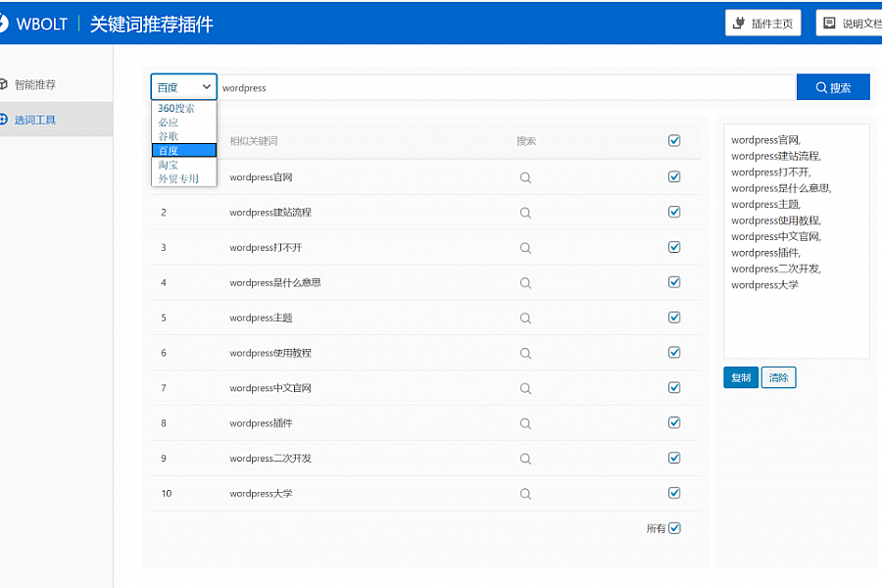Click row number 10 in the table
This screenshot has height=588, width=882.
point(166,494)
